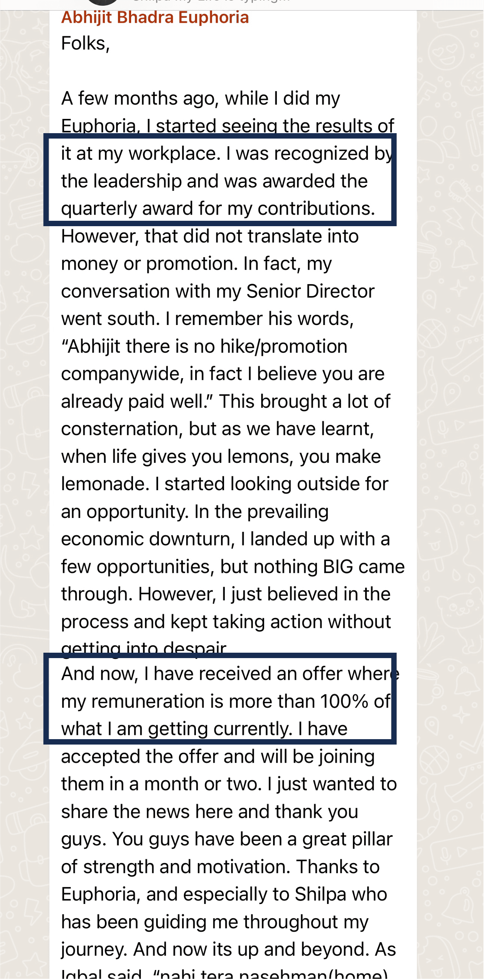Screen dimensions: 484x980
Task: Click the word "lemonade" in the message
Action: click(x=105, y=484)
